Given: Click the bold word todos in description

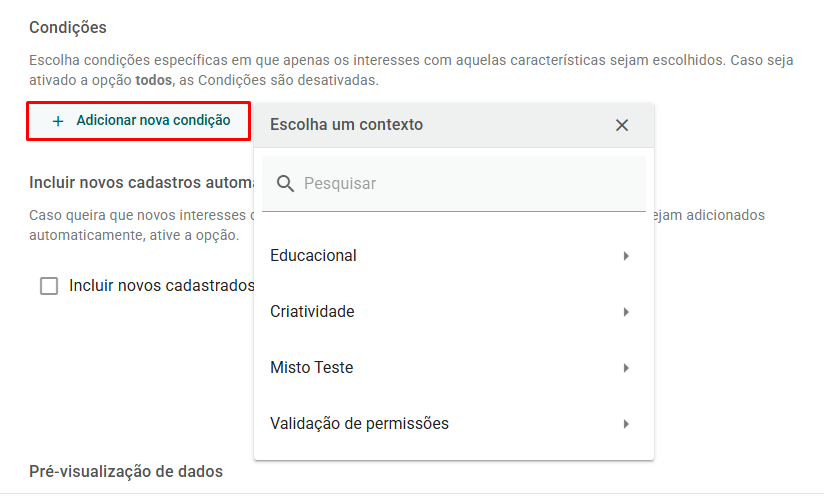Looking at the screenshot, I should coord(153,80).
